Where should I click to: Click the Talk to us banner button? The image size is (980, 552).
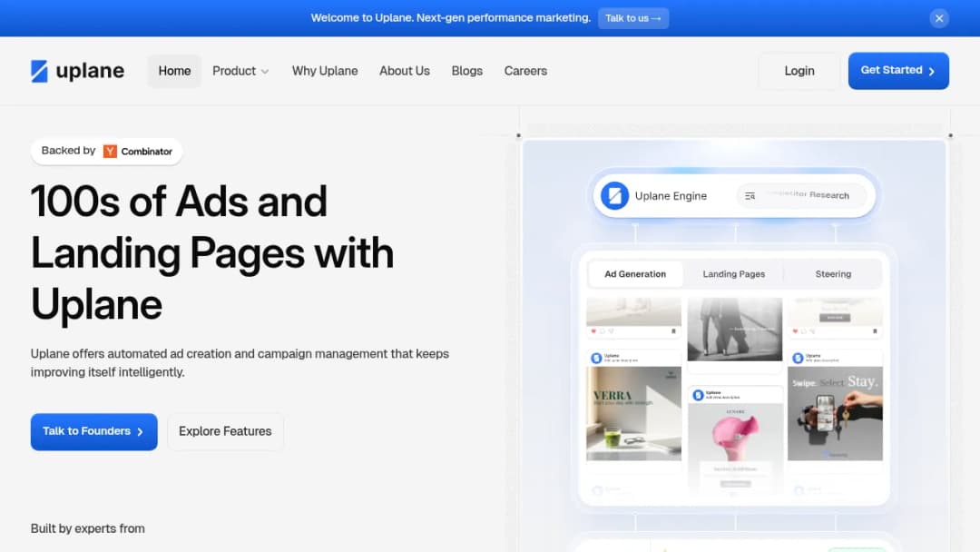tap(633, 18)
